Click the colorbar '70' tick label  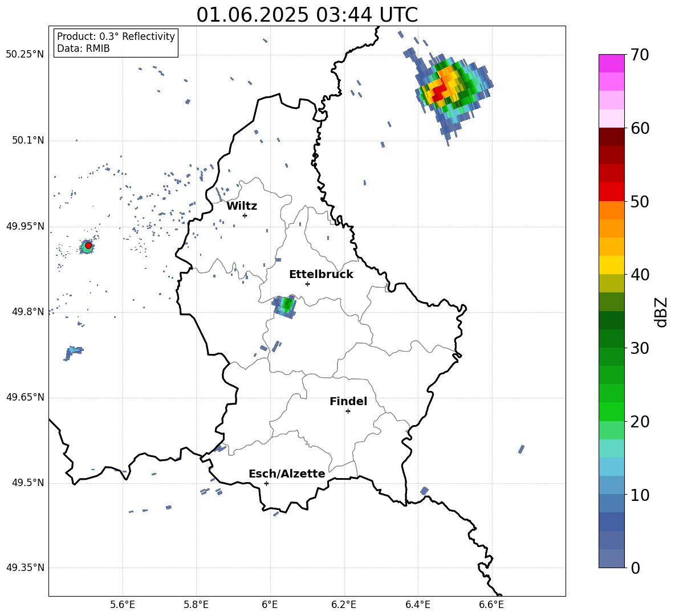click(640, 55)
